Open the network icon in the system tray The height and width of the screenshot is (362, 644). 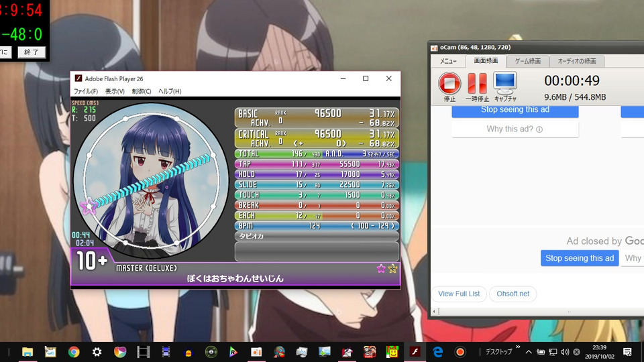[x=553, y=352]
